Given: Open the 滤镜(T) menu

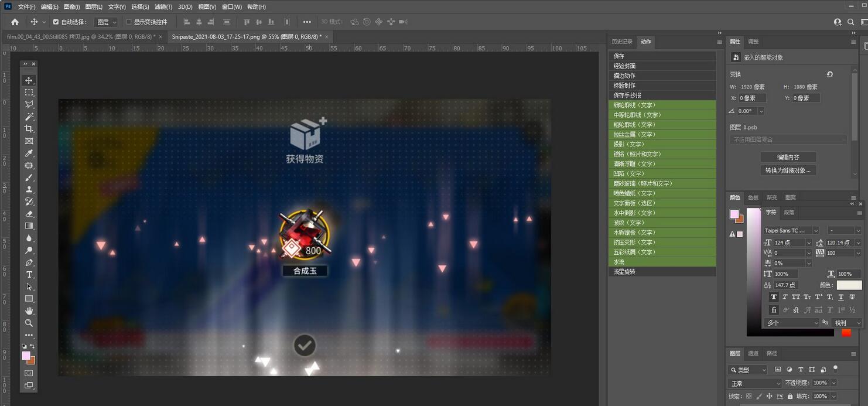Looking at the screenshot, I should point(163,7).
